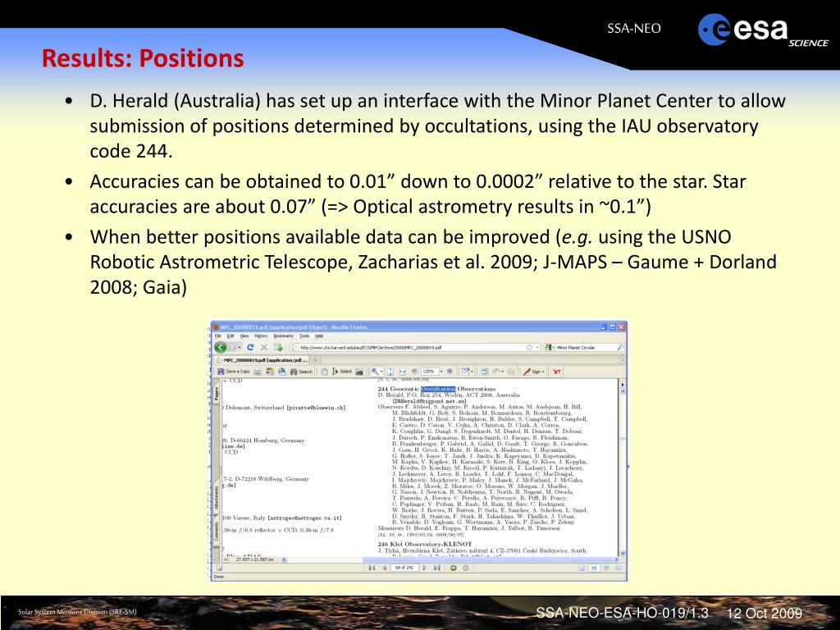This screenshot has height=630, width=840.
Task: Click the green Back button in Firefox
Action: [220, 347]
